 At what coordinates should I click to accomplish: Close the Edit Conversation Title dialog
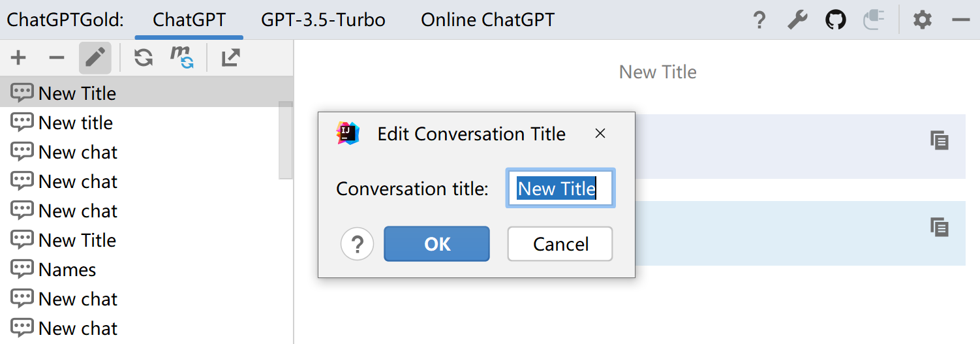600,134
